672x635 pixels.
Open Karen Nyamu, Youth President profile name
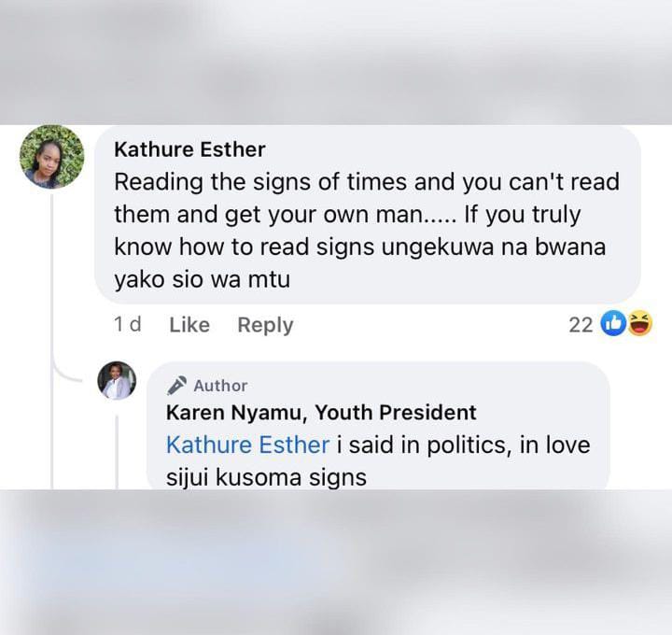[x=321, y=413]
